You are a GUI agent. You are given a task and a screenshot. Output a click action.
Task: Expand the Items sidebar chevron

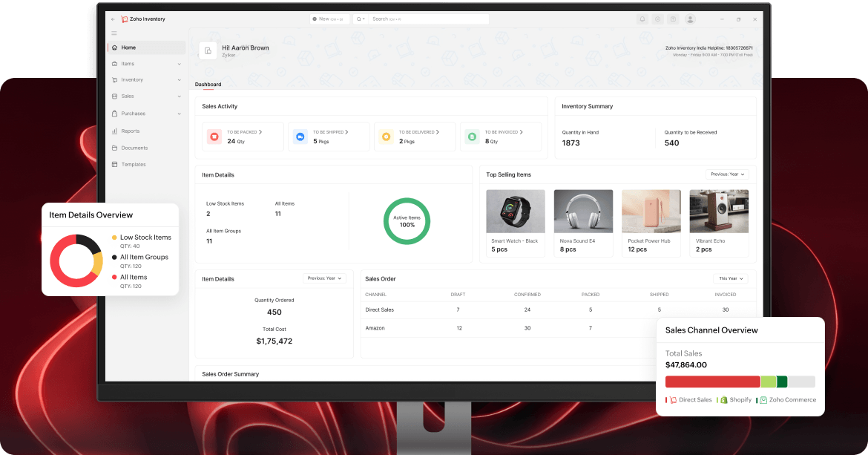click(x=180, y=65)
